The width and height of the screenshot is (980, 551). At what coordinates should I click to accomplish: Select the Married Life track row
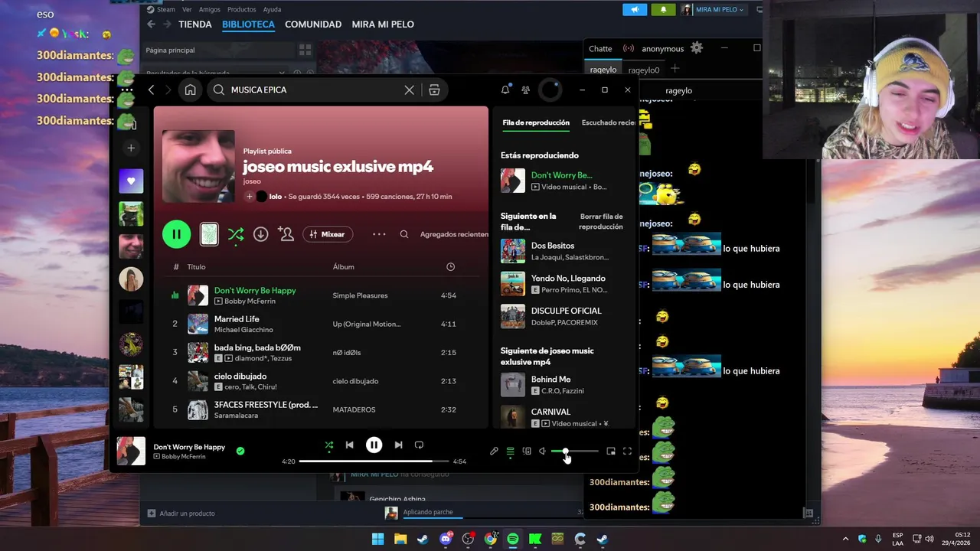point(320,324)
